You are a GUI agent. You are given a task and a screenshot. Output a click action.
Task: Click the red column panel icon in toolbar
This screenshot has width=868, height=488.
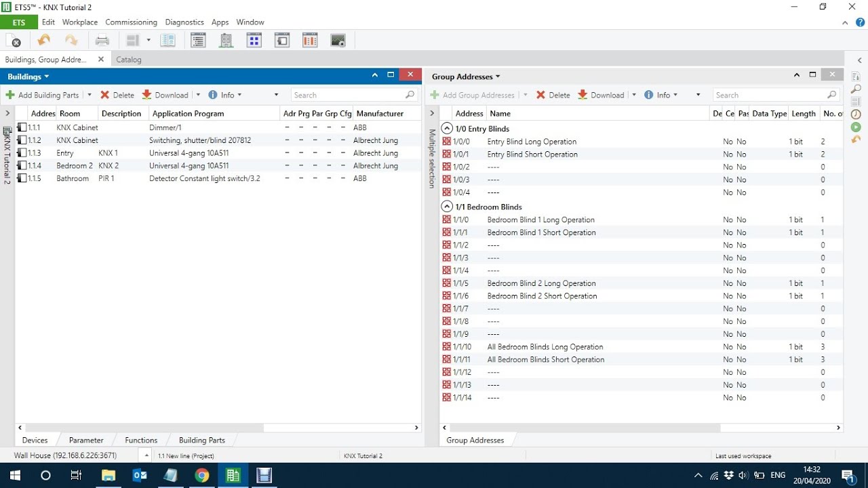click(310, 41)
